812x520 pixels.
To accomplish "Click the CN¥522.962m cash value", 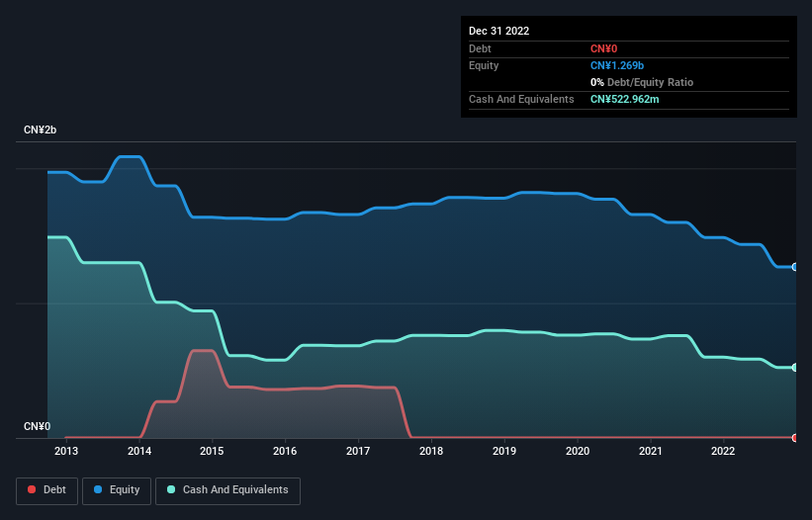I will pos(624,99).
